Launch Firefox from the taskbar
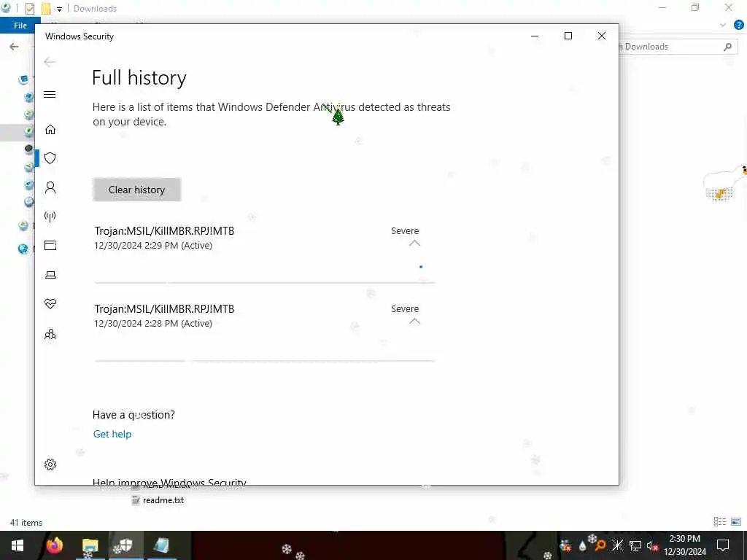 [x=55, y=545]
